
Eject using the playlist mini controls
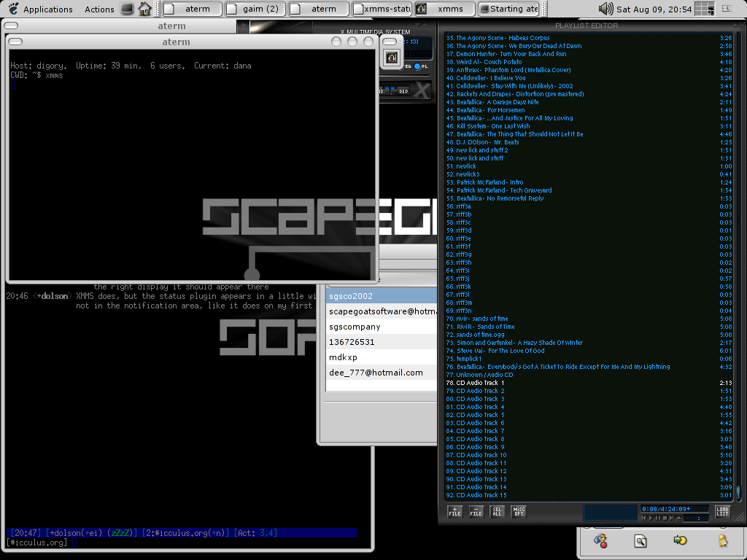click(679, 518)
